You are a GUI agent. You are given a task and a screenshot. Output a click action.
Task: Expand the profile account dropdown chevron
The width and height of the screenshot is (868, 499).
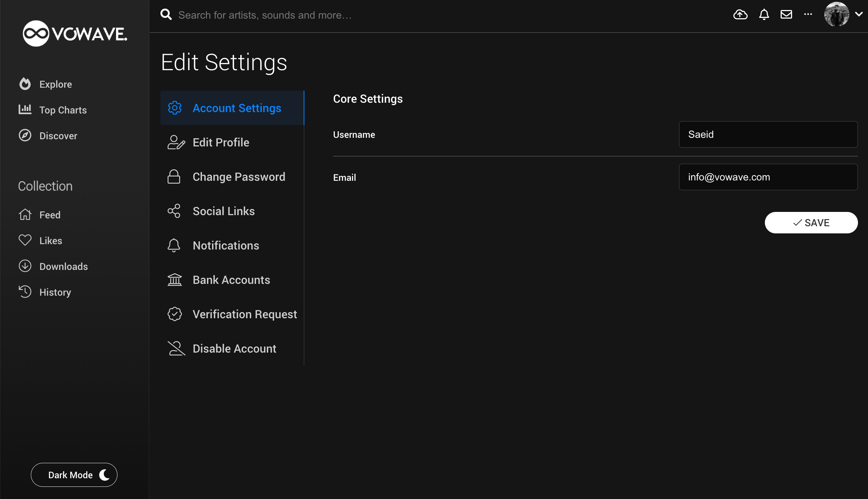point(859,15)
